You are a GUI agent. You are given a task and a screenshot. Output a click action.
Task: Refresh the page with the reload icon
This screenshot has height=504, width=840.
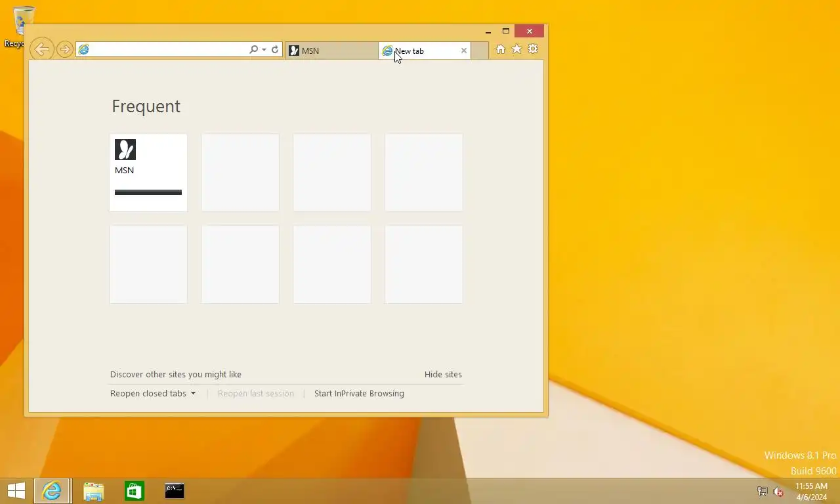coord(275,50)
